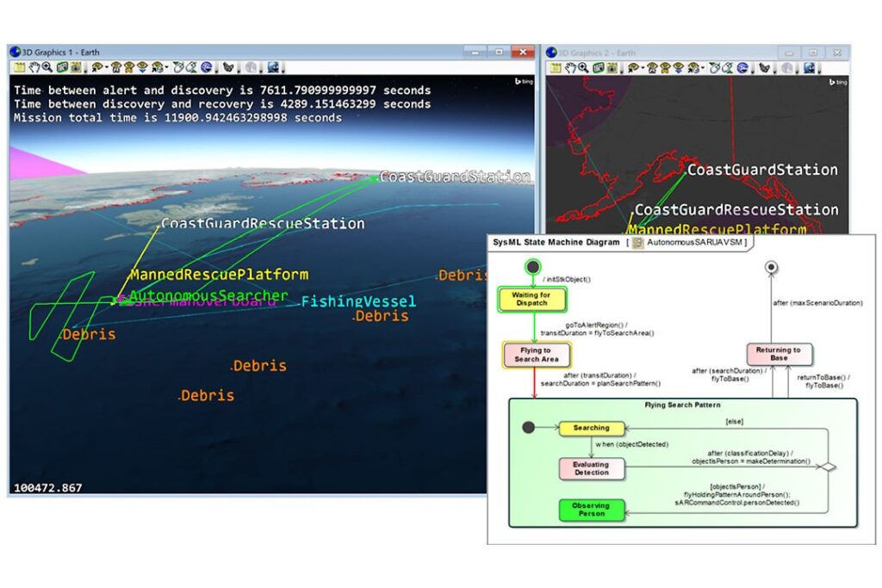This screenshot has width=882, height=588.
Task: Select the zoom magnifier in 3D Graphics 2 toolbar
Action: click(x=583, y=67)
